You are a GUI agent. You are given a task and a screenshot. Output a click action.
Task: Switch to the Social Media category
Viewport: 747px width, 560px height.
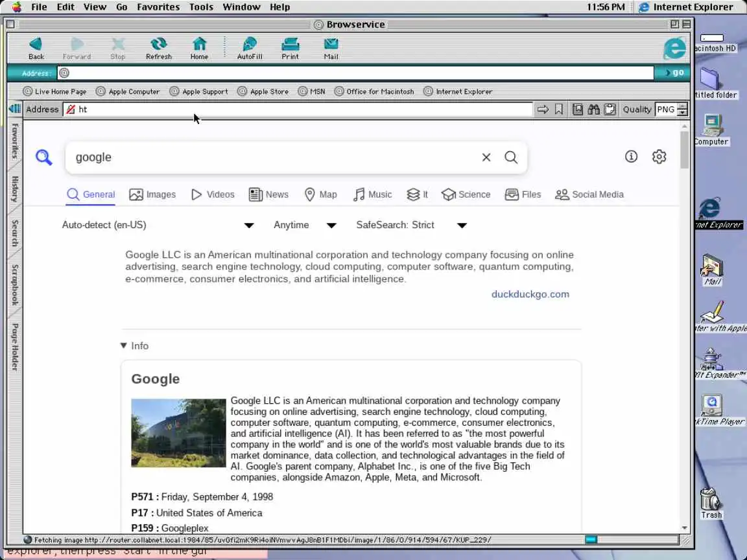[589, 194]
